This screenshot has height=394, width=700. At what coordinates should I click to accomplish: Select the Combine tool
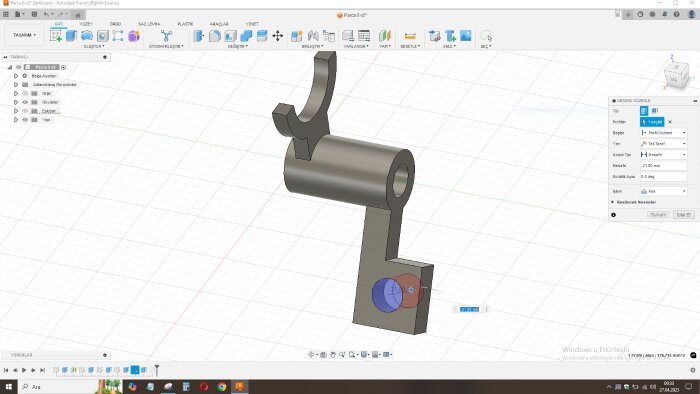246,36
